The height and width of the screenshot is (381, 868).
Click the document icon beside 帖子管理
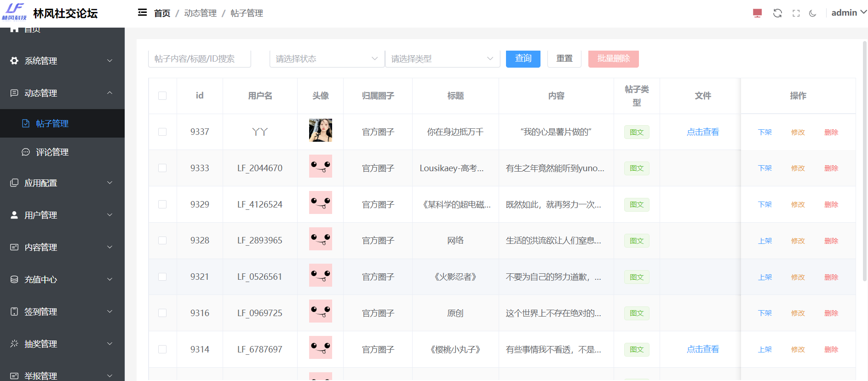(26, 123)
